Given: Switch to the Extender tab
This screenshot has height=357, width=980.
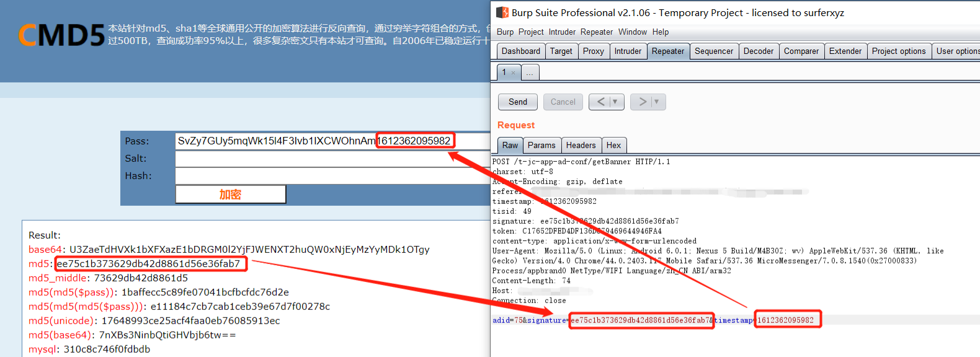Looking at the screenshot, I should click(845, 51).
